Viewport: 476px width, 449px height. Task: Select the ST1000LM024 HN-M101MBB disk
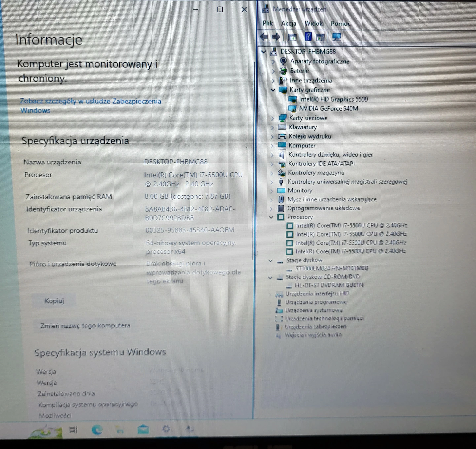(x=332, y=268)
